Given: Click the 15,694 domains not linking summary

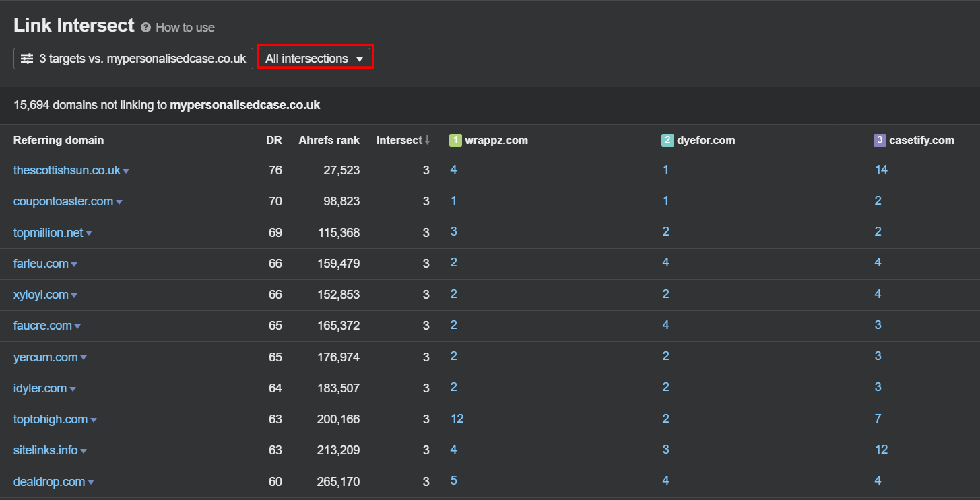Looking at the screenshot, I should (166, 105).
